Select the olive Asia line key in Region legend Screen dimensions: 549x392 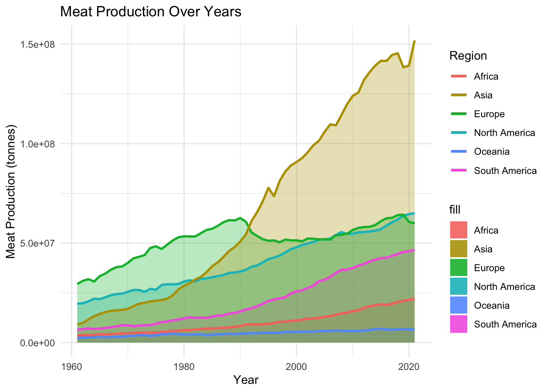(459, 95)
